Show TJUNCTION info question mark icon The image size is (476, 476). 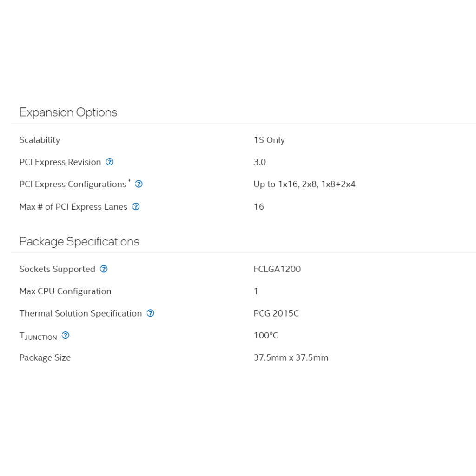click(66, 335)
